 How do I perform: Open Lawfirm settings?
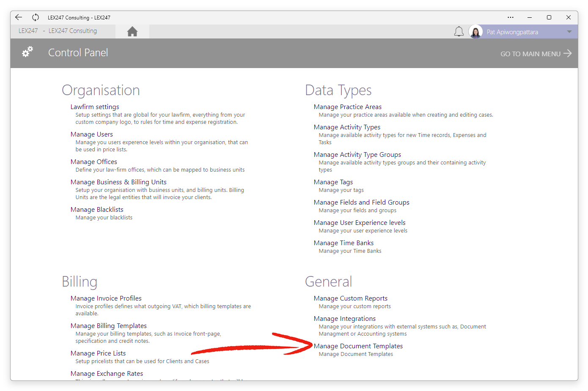pyautogui.click(x=95, y=107)
